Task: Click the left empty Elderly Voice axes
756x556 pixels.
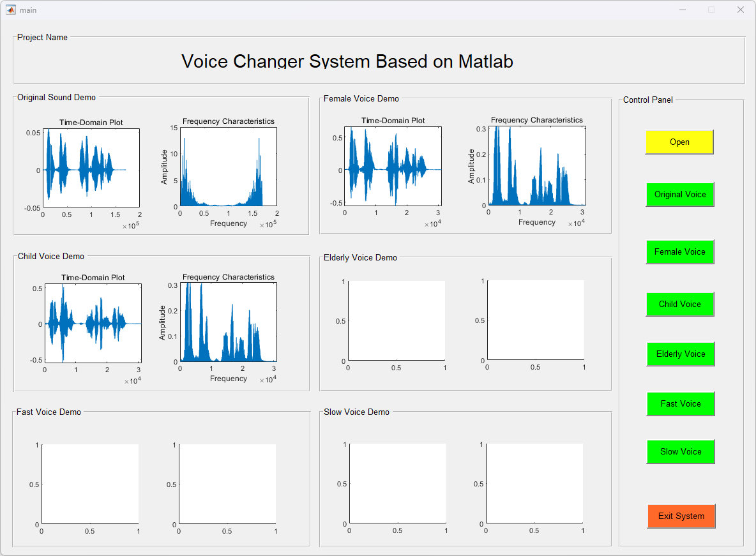Action: [397, 321]
